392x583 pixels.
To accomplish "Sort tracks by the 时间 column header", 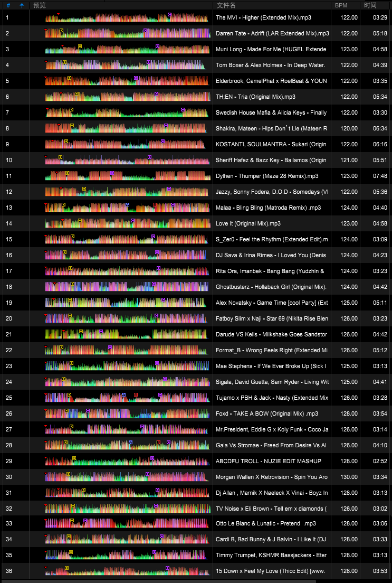I will pos(370,6).
